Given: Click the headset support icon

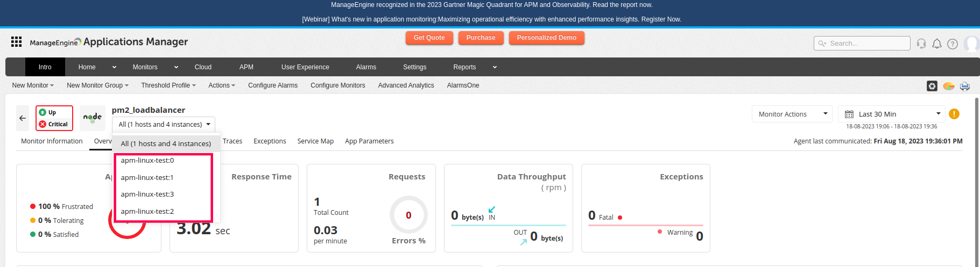Looking at the screenshot, I should 921,44.
